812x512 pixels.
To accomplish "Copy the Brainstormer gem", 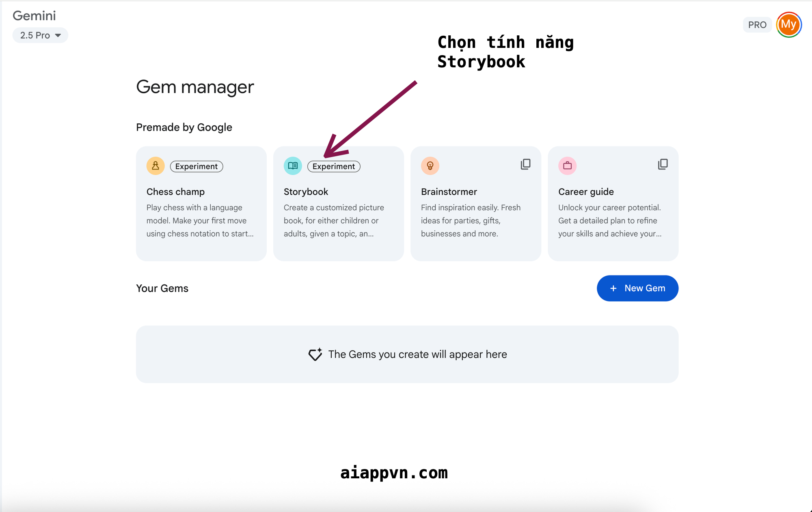I will click(x=525, y=164).
